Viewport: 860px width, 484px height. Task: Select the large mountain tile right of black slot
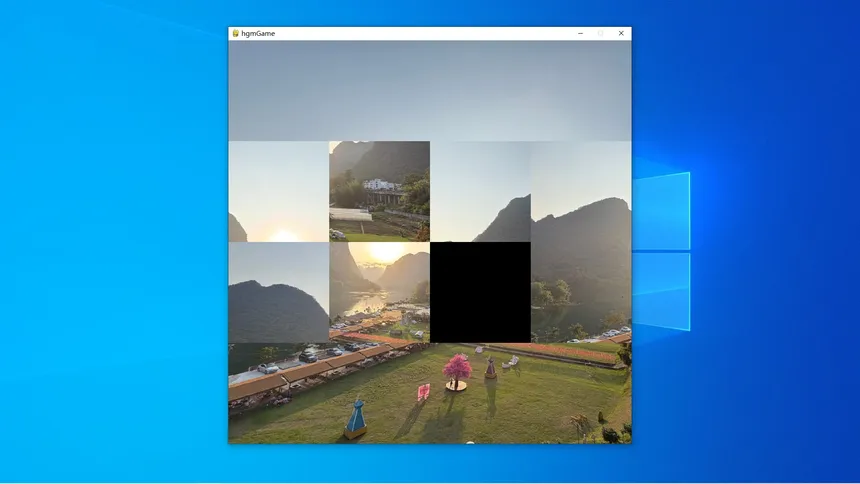point(581,292)
